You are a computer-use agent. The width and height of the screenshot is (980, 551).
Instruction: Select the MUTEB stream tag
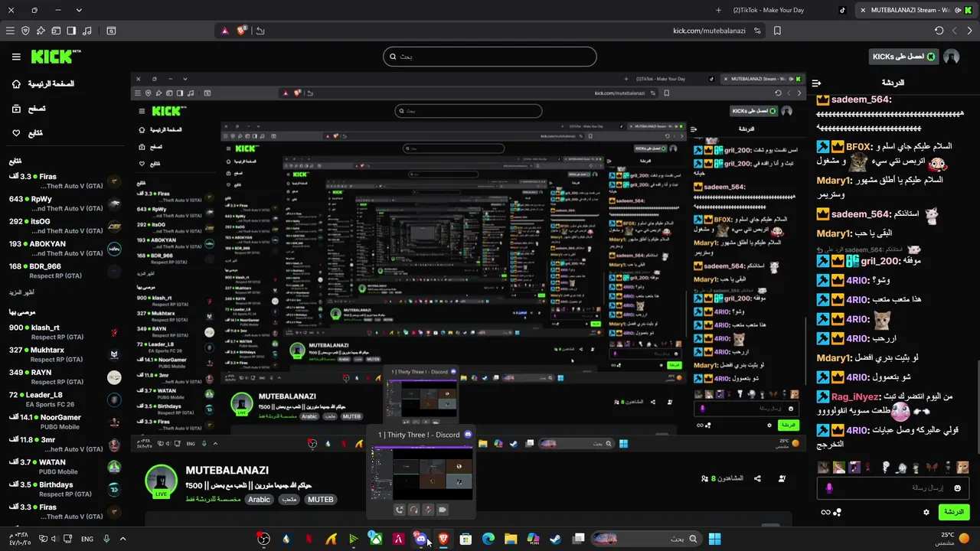(x=320, y=499)
